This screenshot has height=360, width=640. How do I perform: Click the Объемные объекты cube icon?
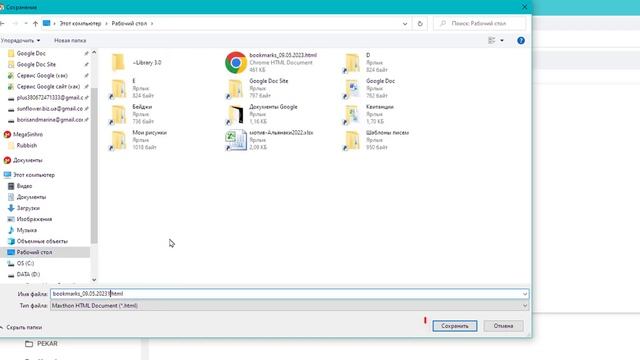coord(11,241)
